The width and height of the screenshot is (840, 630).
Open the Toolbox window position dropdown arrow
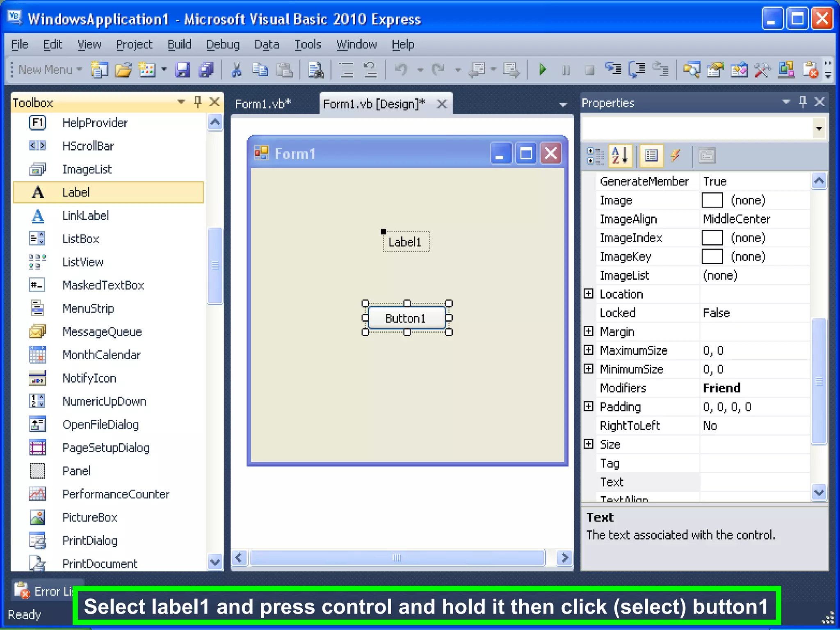click(x=181, y=102)
